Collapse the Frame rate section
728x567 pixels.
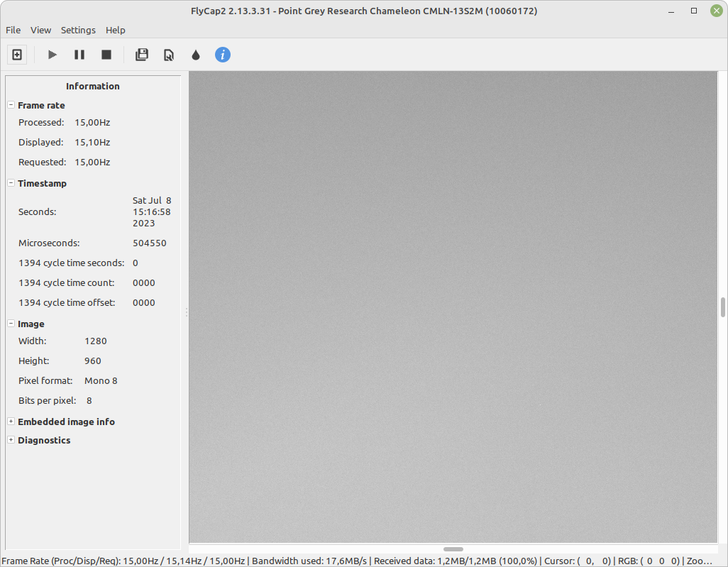click(10, 104)
